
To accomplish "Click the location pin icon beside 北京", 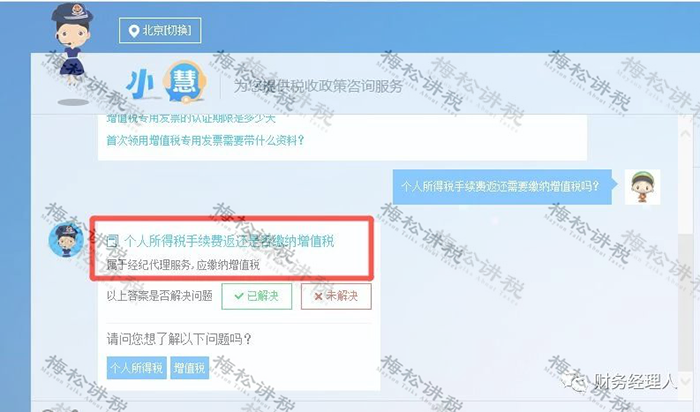I will 133,31.
